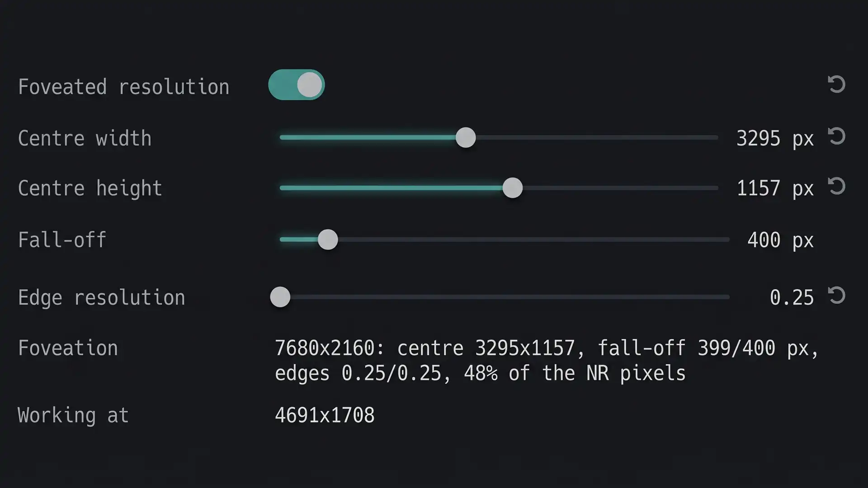Click the 0.25 edge resolution value
Viewport: 868px width, 488px height.
click(x=792, y=297)
